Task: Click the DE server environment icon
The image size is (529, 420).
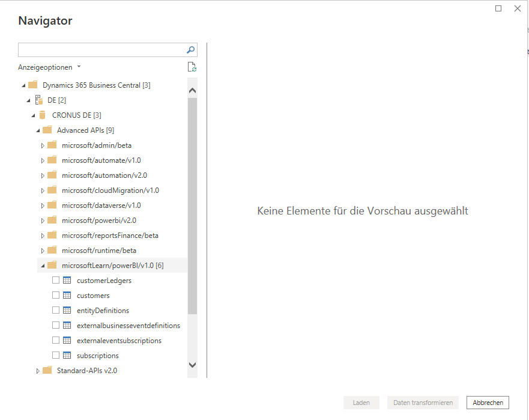Action: click(39, 100)
